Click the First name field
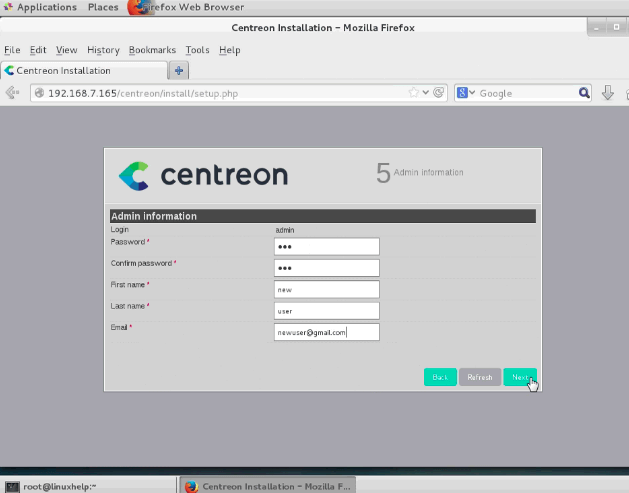629x493 pixels. click(327, 290)
